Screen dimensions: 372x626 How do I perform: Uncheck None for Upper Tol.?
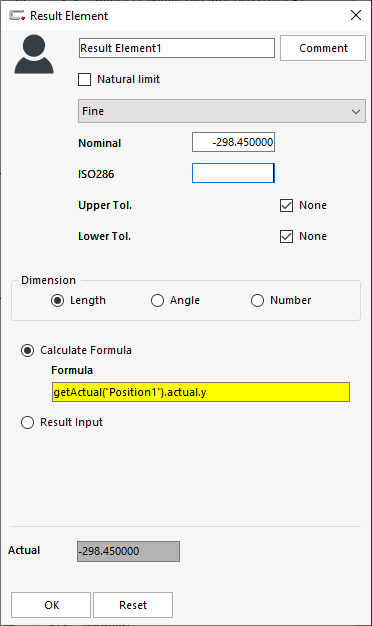pos(287,205)
